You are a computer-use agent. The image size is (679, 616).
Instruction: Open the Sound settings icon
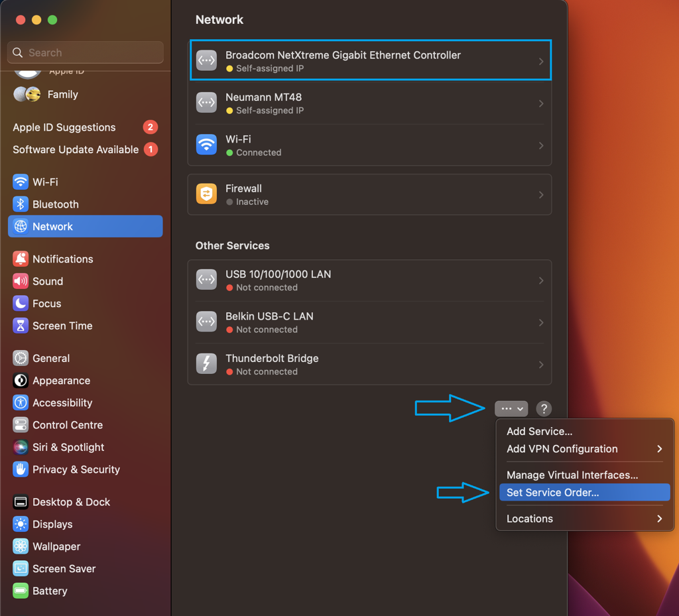click(x=21, y=281)
